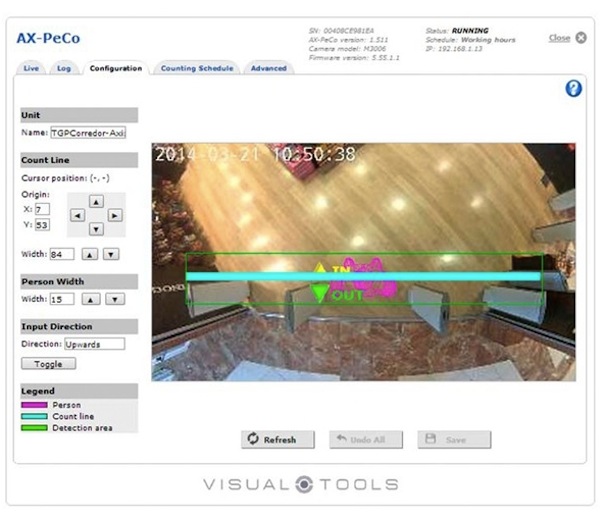Screen dimensions: 605x520
Task: Decrease count line width
Action: coord(111,254)
